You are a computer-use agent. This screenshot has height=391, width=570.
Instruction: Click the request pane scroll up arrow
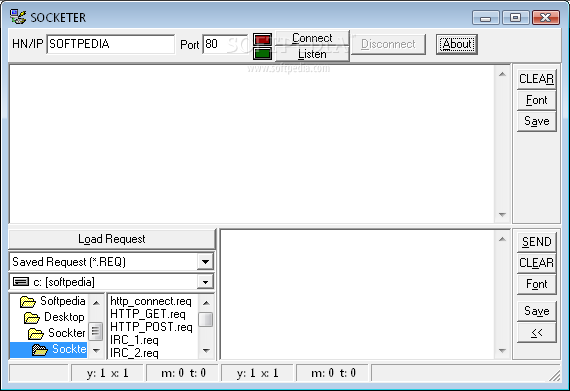tap(502, 239)
